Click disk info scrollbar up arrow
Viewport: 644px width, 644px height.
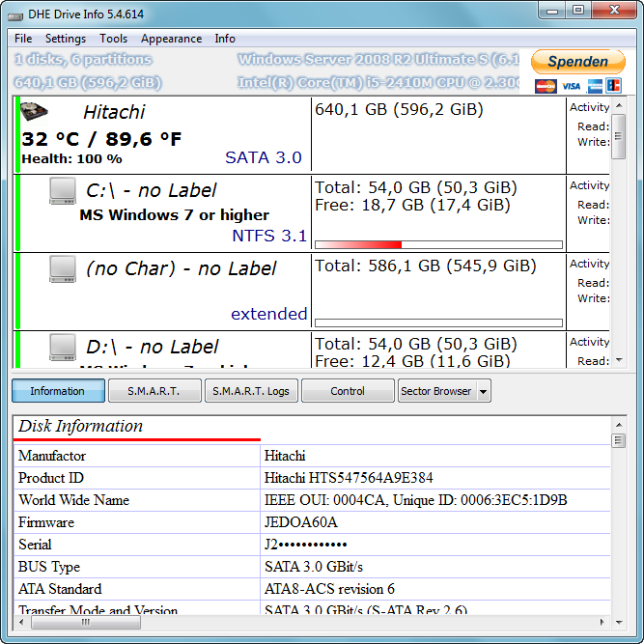tap(619, 425)
